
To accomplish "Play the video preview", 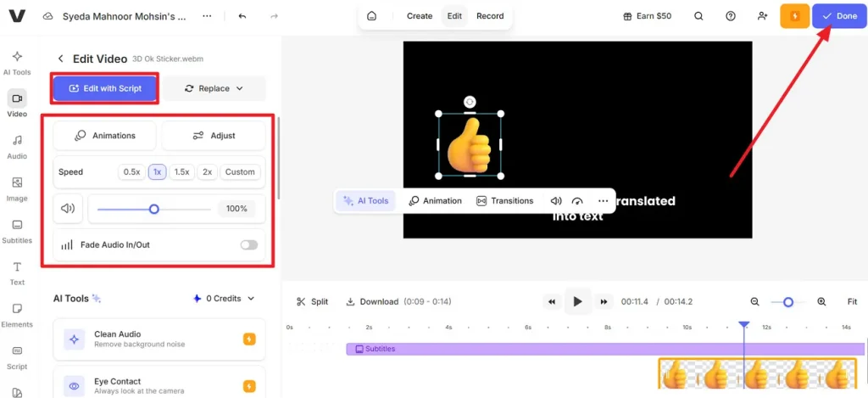I will coord(578,301).
